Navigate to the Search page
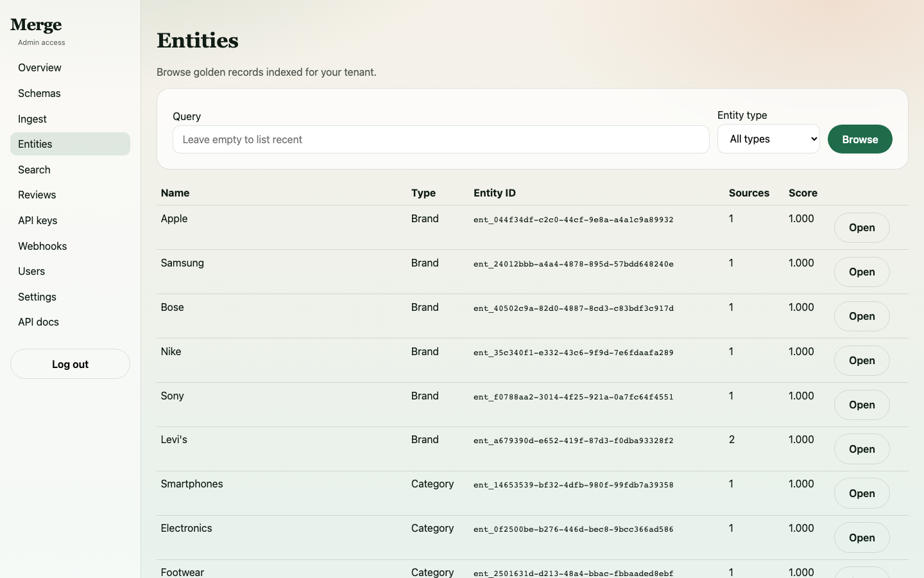924x578 pixels. tap(70, 170)
